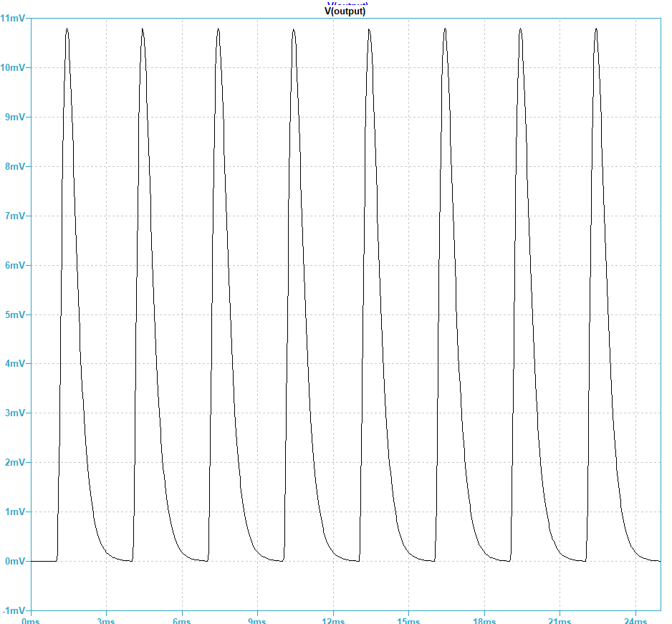Click the 9ms time axis label
Viewport: 672px width, 624px height.
click(x=257, y=620)
